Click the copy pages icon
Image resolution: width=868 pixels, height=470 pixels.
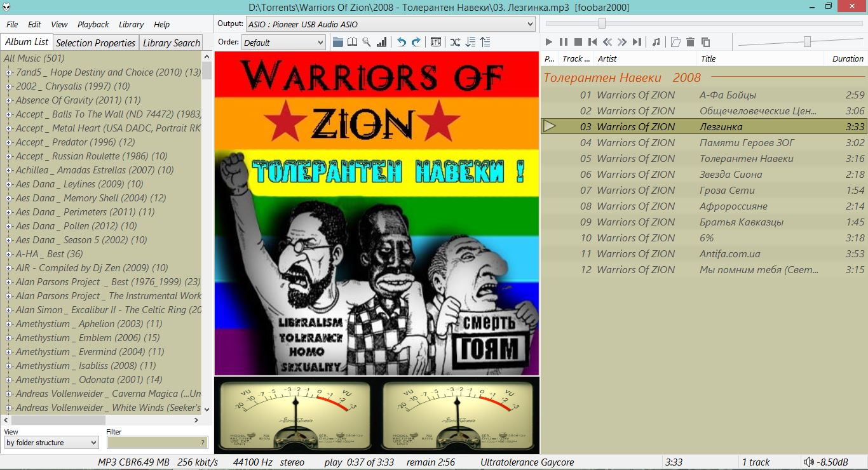pos(705,42)
